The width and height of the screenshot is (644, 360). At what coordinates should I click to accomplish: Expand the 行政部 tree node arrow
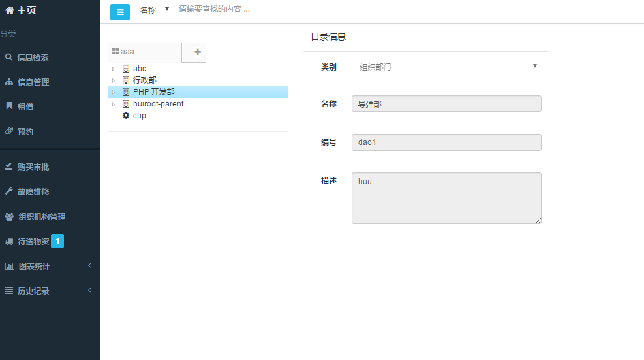pyautogui.click(x=114, y=80)
